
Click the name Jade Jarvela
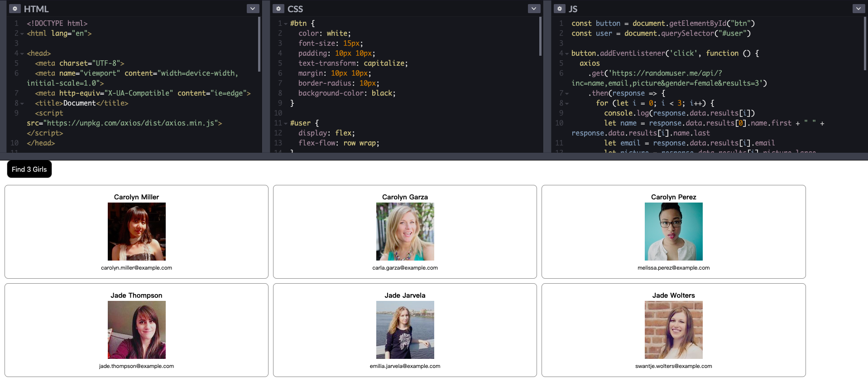click(x=405, y=295)
